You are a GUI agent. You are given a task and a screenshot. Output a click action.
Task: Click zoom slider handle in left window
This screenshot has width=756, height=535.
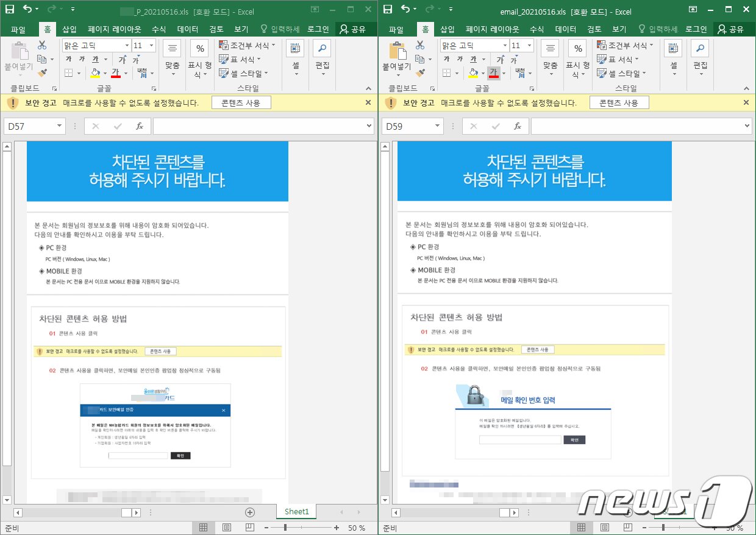click(x=286, y=528)
